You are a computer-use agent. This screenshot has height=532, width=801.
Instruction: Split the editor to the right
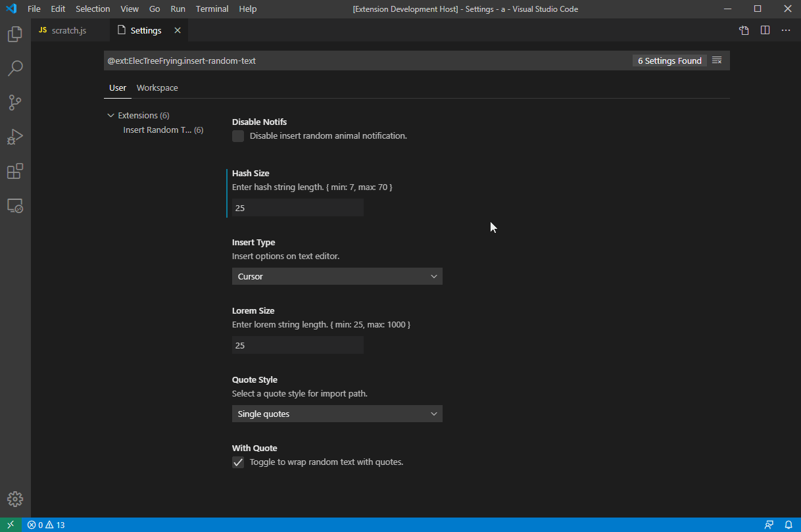tap(765, 30)
